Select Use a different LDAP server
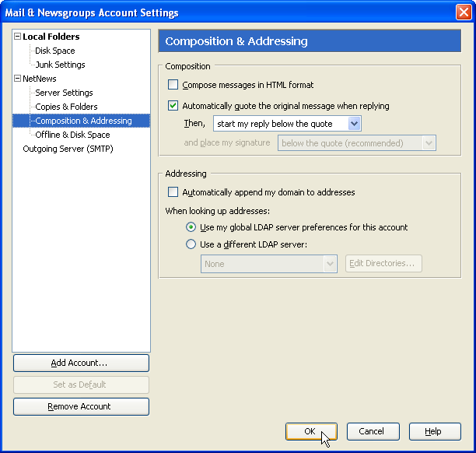Viewport: 476px width, 453px height. pyautogui.click(x=191, y=244)
